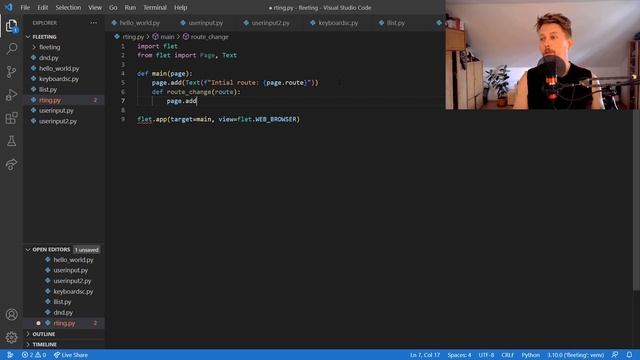Open the Extensions view
The width and height of the screenshot is (640, 360).
tap(11, 118)
